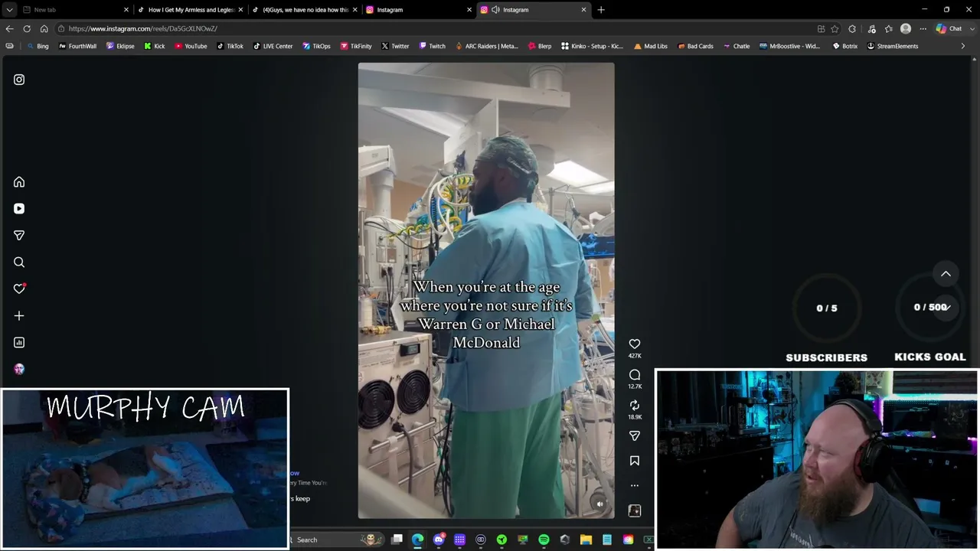This screenshot has height=551, width=980.
Task: Open the tab search dropdown
Action: (9, 10)
